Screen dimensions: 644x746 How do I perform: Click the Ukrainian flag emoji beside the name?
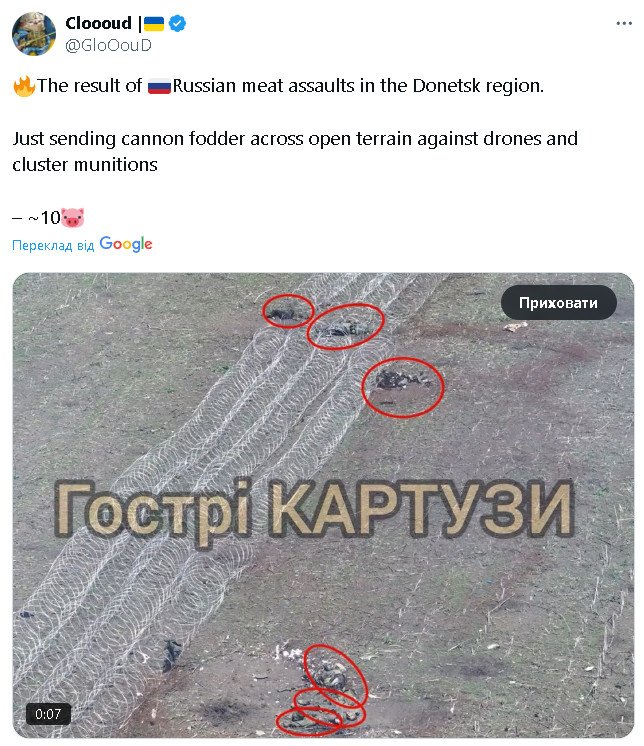click(x=154, y=23)
